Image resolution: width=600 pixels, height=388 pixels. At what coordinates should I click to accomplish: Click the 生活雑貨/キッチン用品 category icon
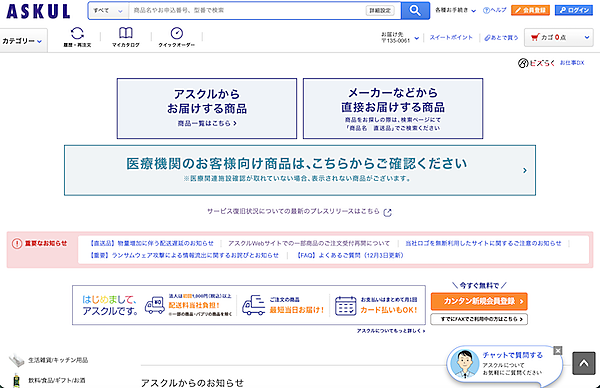[x=16, y=360]
